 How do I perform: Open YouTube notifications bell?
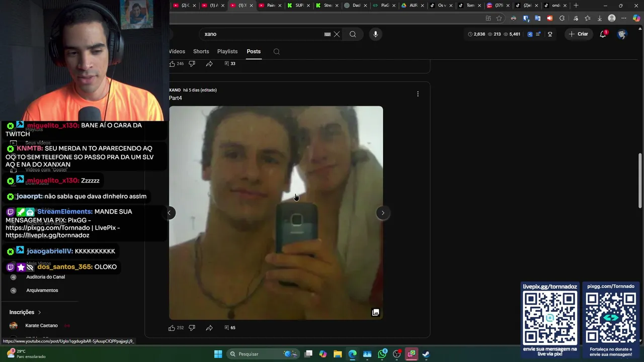tap(603, 34)
